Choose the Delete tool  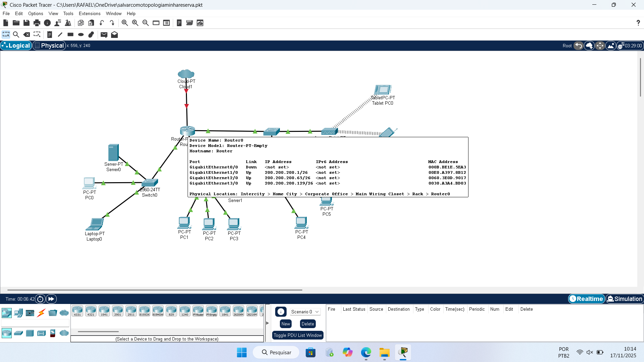pyautogui.click(x=27, y=35)
